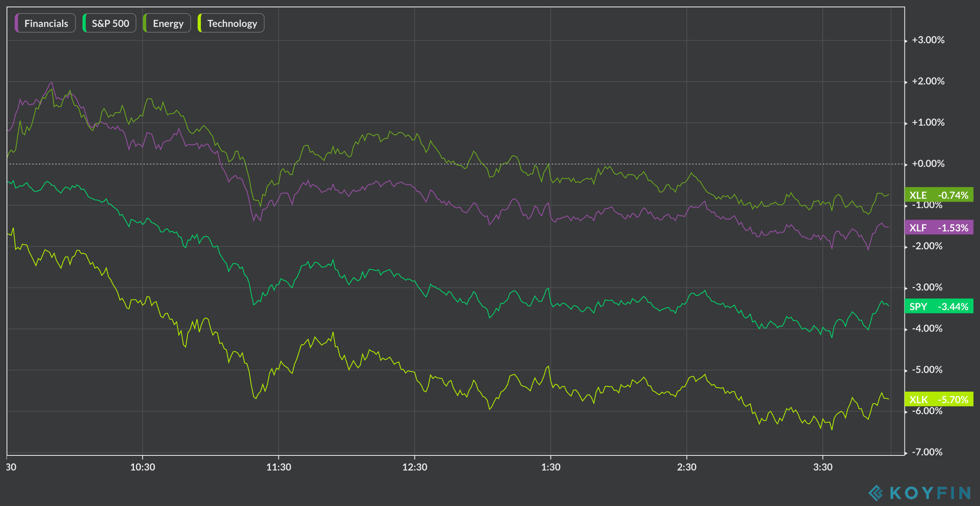Click the +2.00% y-axis label
The width and height of the screenshot is (980, 506).
(928, 81)
